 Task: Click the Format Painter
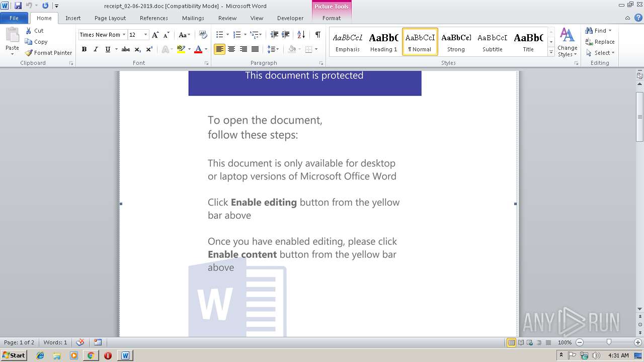tap(48, 53)
